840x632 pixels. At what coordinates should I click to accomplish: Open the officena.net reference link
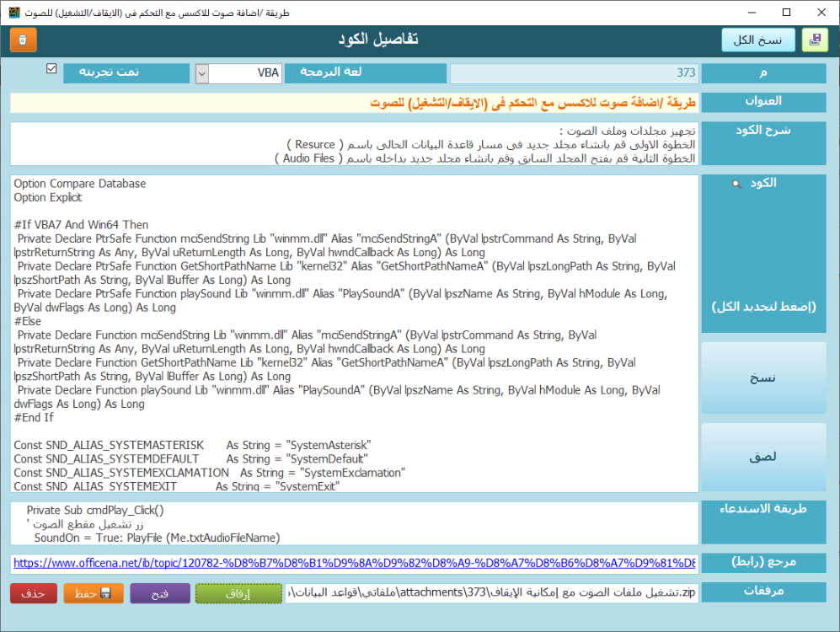(354, 563)
